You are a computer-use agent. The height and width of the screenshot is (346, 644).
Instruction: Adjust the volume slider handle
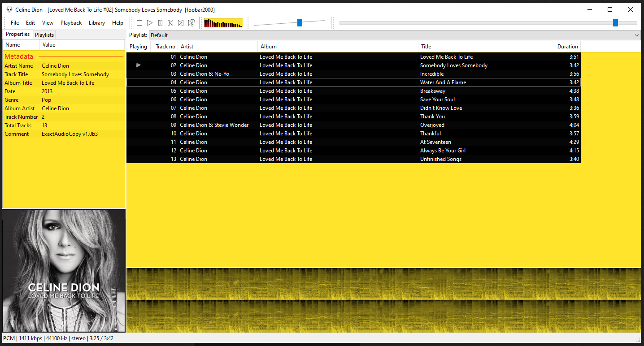pos(300,23)
